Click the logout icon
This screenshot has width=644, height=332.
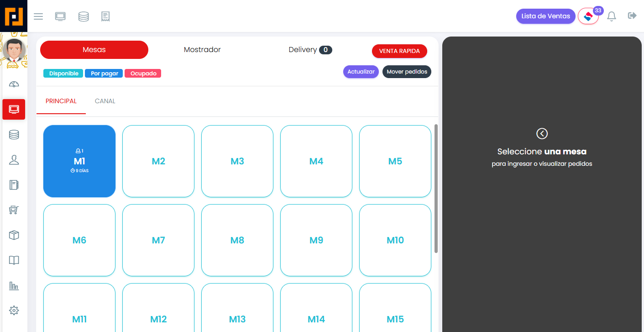point(632,16)
